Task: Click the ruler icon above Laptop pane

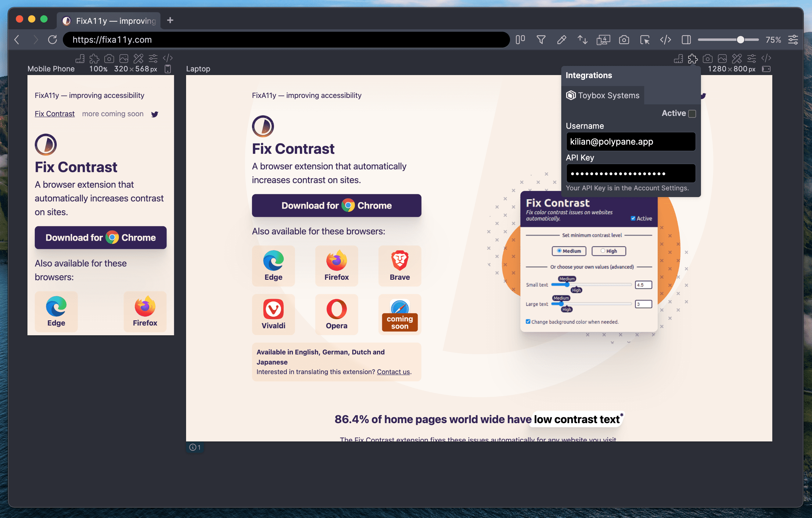Action: (x=678, y=59)
